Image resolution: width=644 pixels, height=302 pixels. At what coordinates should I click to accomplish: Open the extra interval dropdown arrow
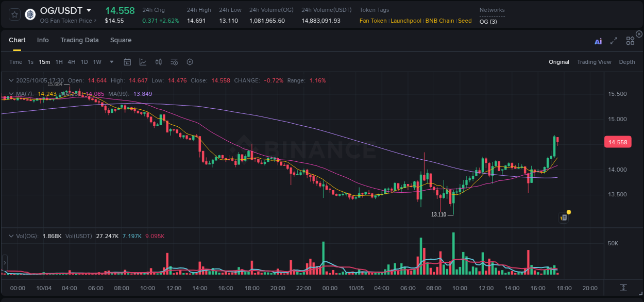(x=111, y=61)
